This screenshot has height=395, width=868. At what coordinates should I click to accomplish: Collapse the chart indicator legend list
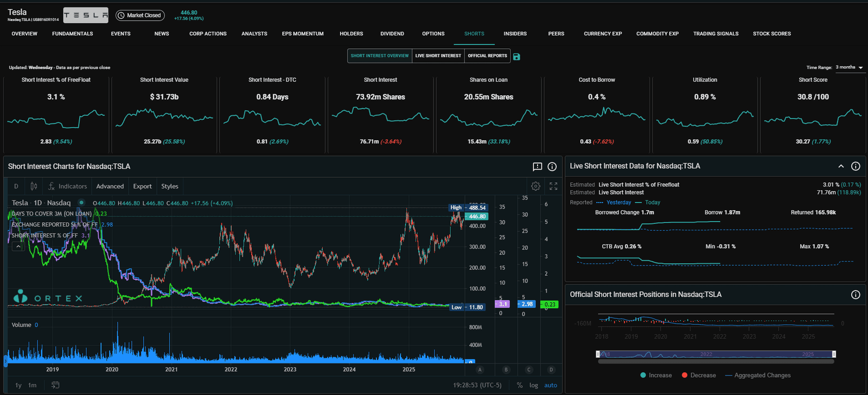[x=18, y=247]
